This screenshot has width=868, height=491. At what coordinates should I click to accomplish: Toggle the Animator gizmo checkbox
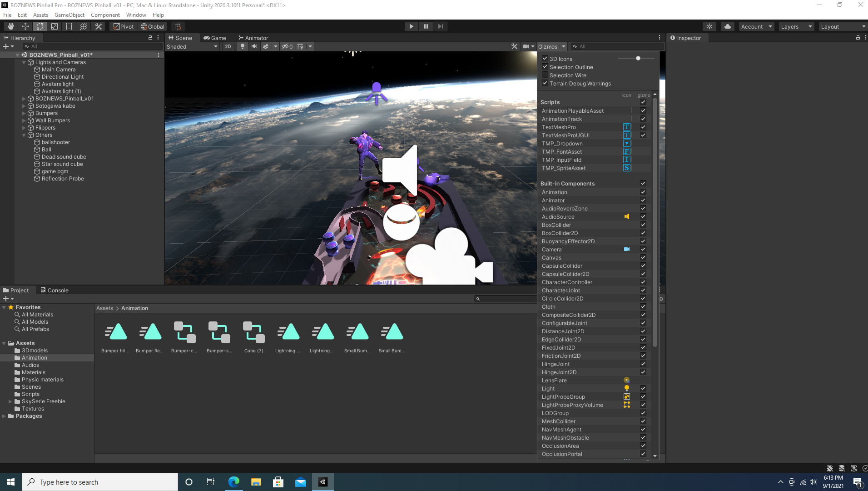click(x=643, y=200)
